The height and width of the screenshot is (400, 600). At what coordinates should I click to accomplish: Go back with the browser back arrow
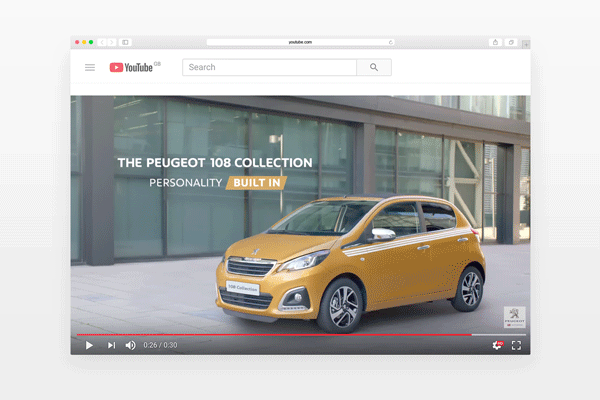[x=102, y=42]
